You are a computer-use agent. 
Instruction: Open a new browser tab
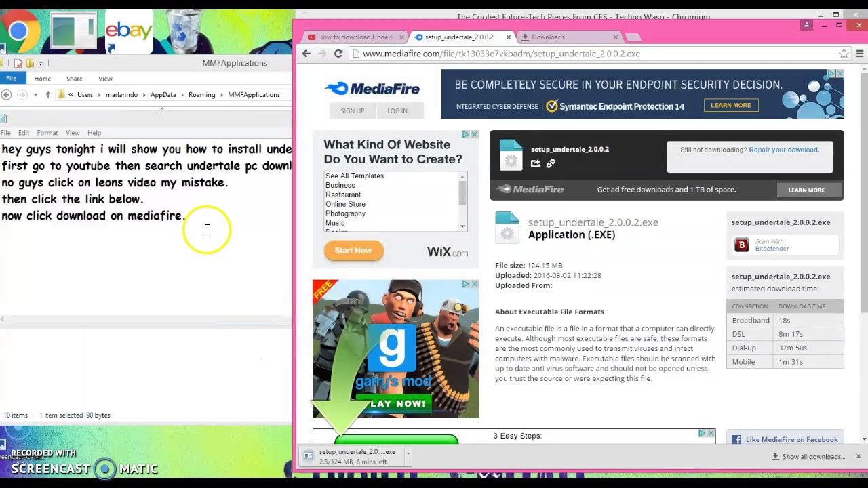(x=632, y=37)
